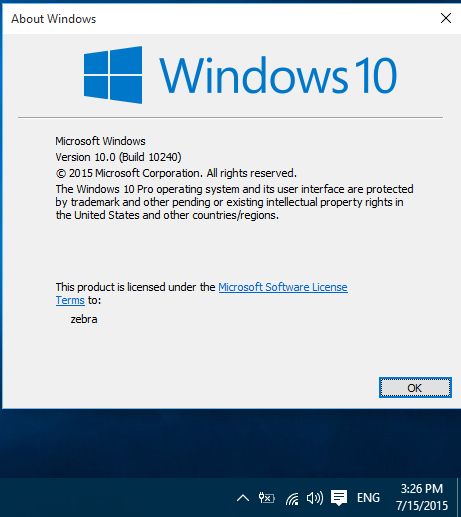Open the battery power status icon

click(266, 498)
